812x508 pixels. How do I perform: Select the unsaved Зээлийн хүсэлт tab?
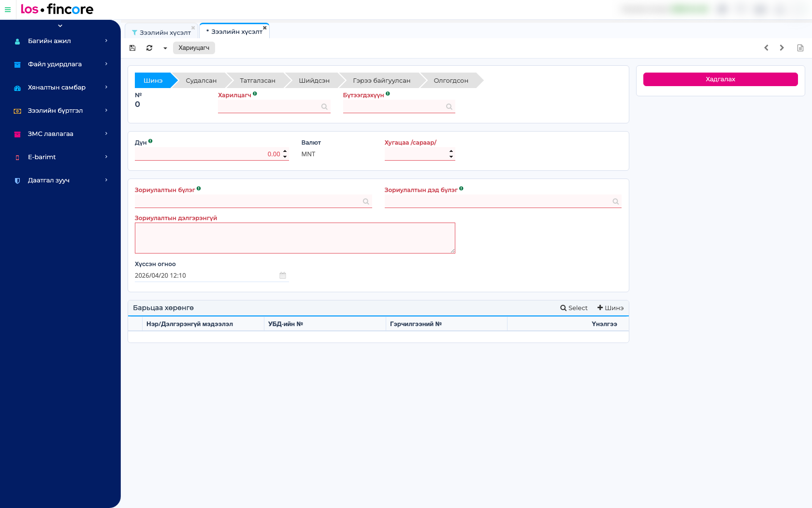click(234, 31)
